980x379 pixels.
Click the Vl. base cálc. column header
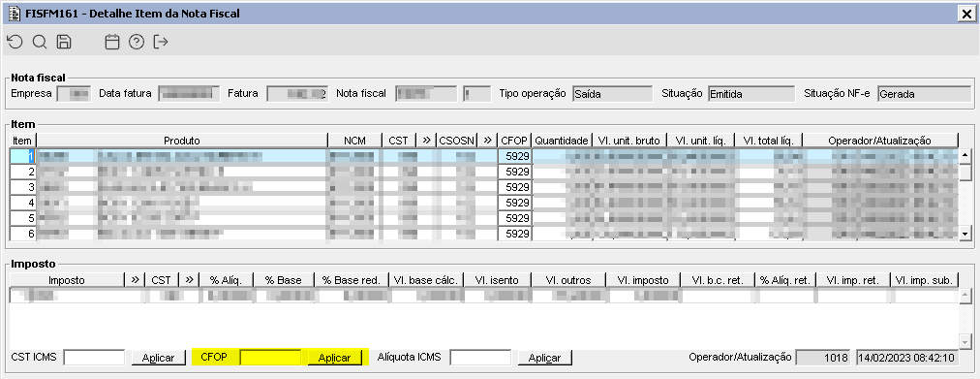(x=426, y=280)
